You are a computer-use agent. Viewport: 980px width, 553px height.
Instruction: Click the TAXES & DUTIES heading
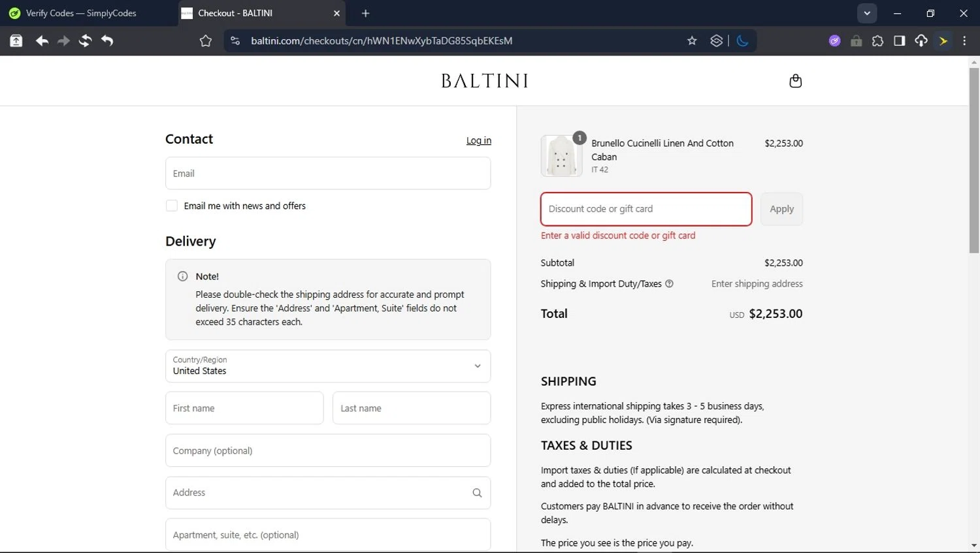pyautogui.click(x=587, y=445)
